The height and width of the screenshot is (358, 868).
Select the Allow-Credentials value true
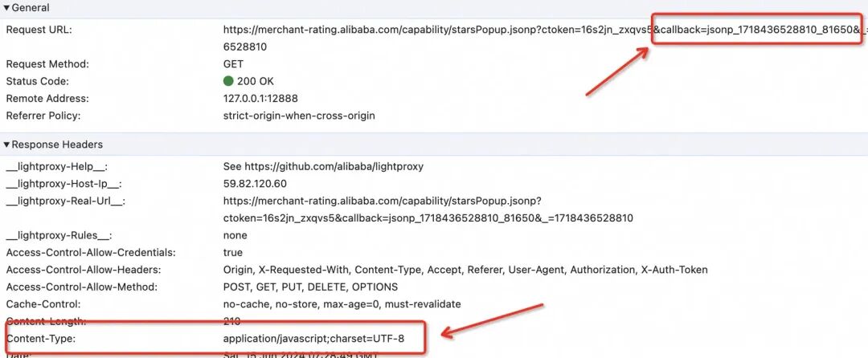pyautogui.click(x=232, y=253)
